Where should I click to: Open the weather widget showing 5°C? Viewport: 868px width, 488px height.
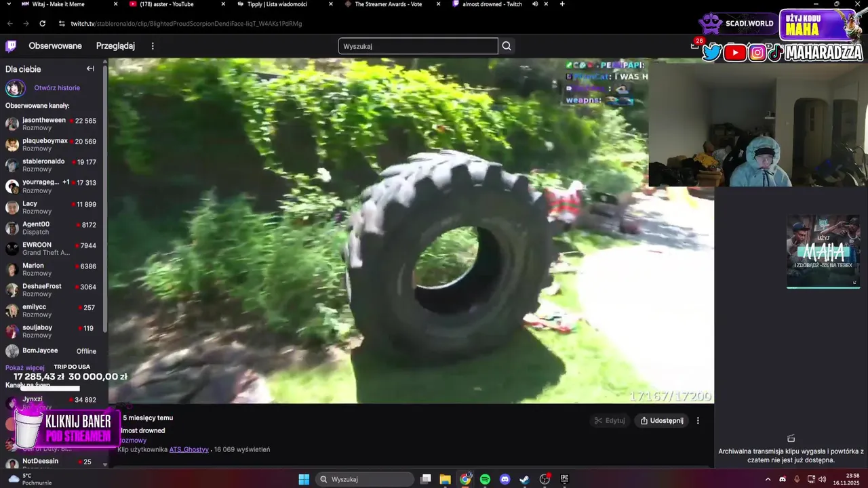28,479
